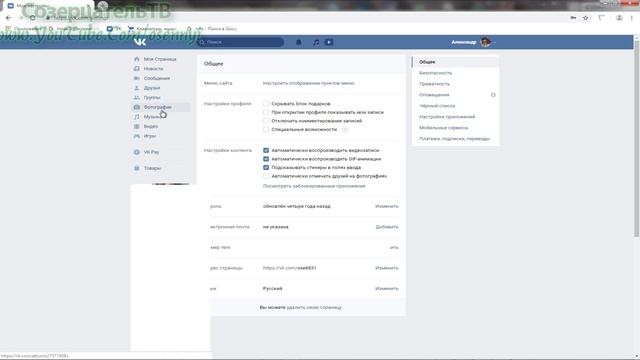Open Фотографии in left menu
The width and height of the screenshot is (640, 360).
pos(157,107)
